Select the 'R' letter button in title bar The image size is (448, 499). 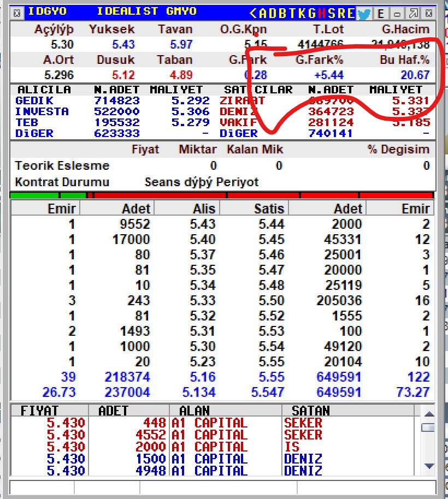[341, 13]
